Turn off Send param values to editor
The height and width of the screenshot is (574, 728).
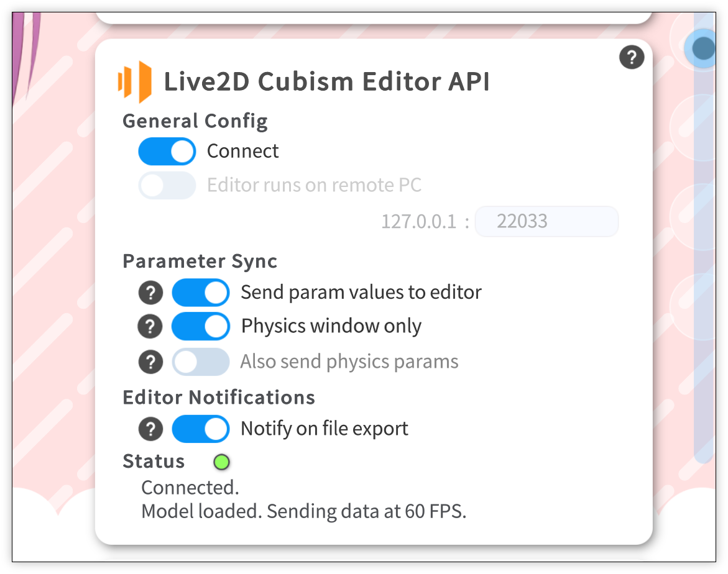tap(200, 293)
